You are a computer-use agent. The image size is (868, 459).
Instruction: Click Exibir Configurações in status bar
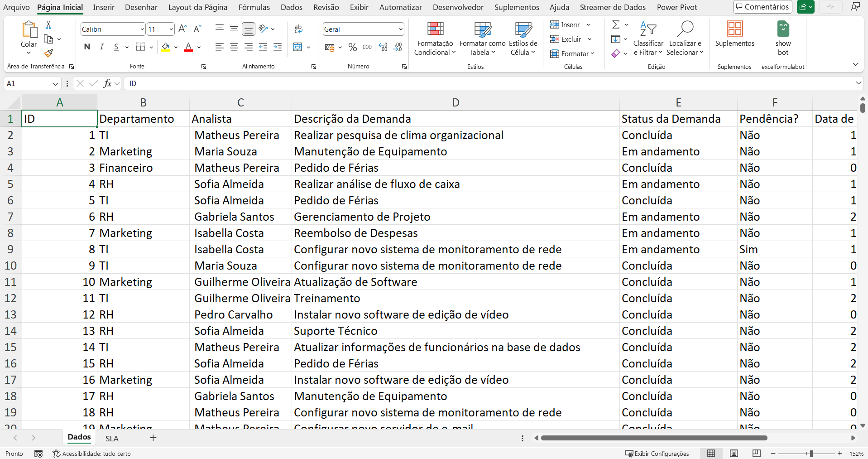(657, 454)
